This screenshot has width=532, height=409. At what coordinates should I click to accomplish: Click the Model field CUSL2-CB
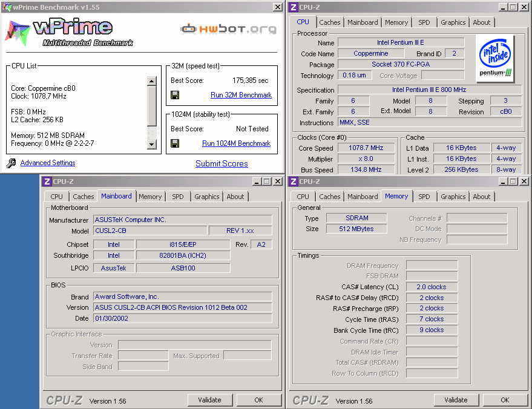[x=150, y=231]
